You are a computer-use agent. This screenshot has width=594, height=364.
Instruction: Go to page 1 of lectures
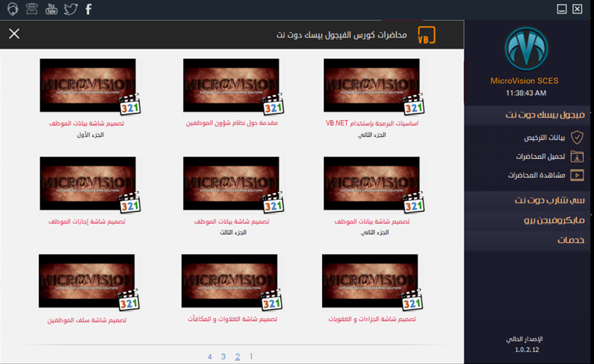click(251, 356)
